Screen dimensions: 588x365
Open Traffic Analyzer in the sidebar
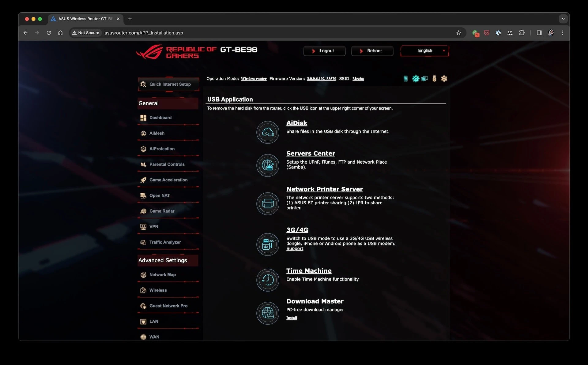click(x=168, y=242)
